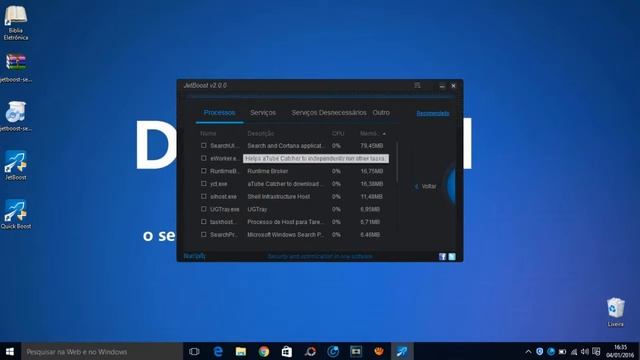Click the blue shield tray icon

click(x=540, y=351)
